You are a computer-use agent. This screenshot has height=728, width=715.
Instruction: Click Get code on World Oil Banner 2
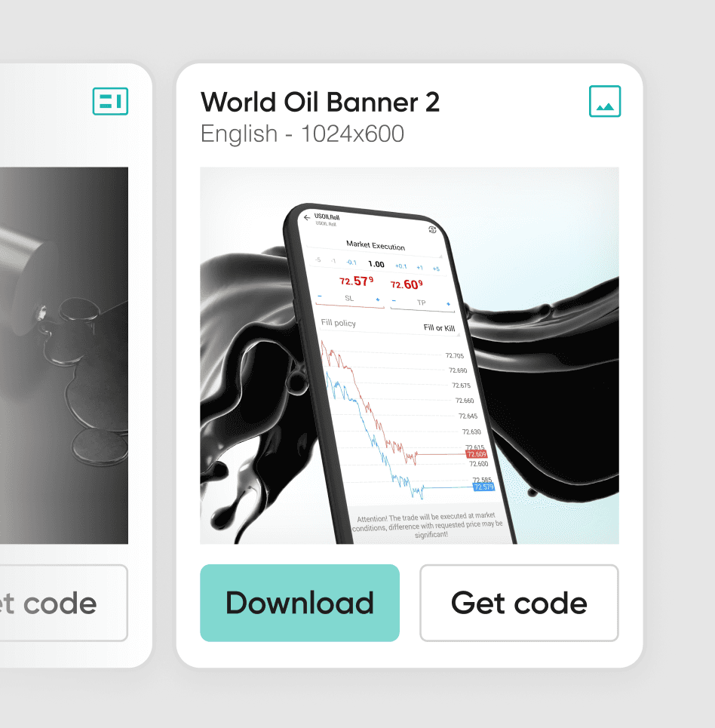click(519, 603)
